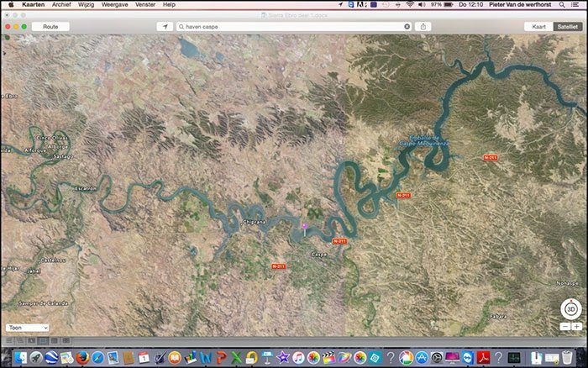588x368 pixels.
Task: Click the 3D compass view button
Action: click(x=570, y=308)
